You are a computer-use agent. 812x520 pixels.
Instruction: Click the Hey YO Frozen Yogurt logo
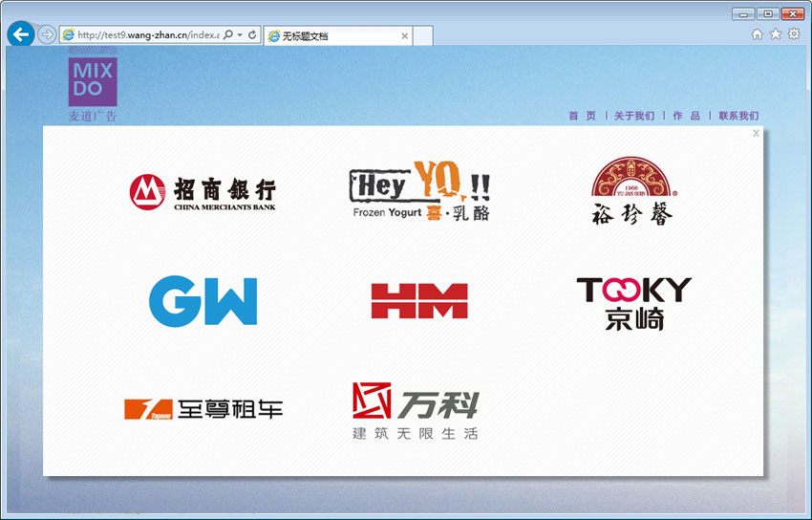(419, 191)
